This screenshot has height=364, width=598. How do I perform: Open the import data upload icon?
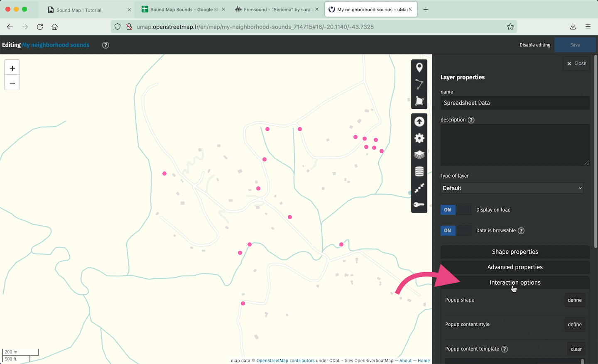point(419,122)
